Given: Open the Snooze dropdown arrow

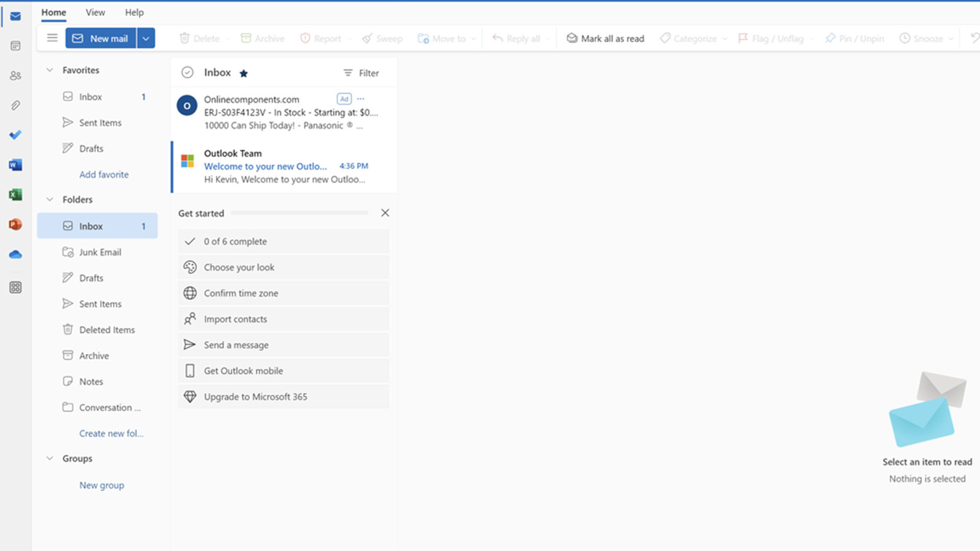Looking at the screenshot, I should click(951, 39).
